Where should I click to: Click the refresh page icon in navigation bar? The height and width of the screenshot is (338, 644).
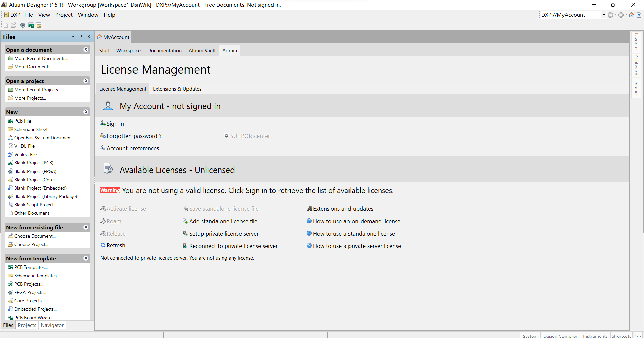[639, 15]
